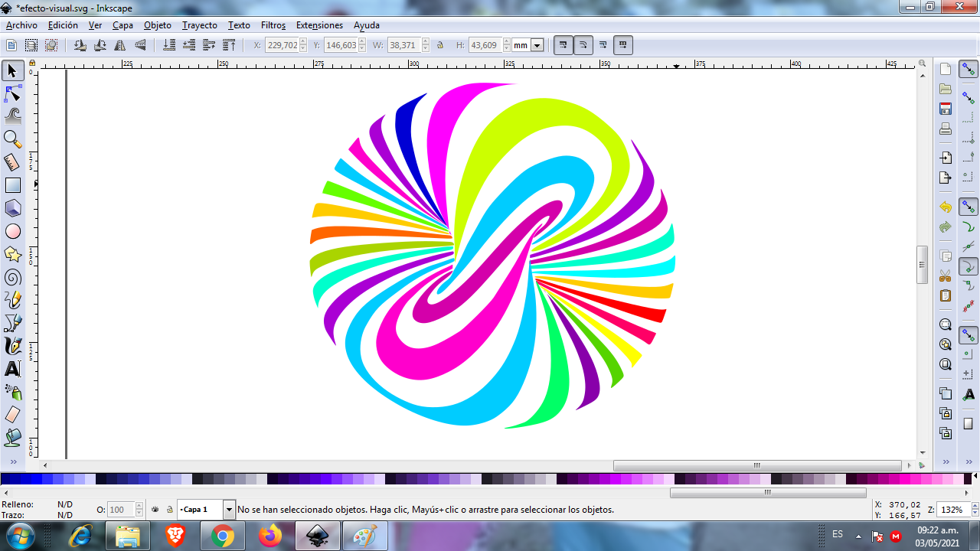This screenshot has width=980, height=551.
Task: Select the Zoom magnifier tool
Action: (12, 139)
